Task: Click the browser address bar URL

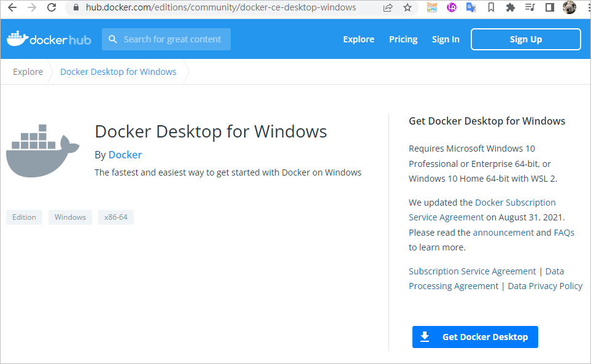Action: pyautogui.click(x=220, y=7)
